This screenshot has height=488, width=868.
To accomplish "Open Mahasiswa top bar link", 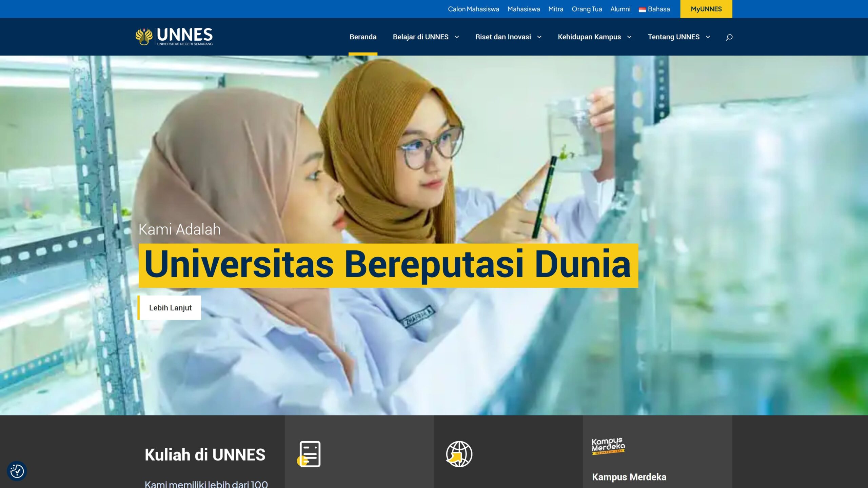I will point(524,9).
